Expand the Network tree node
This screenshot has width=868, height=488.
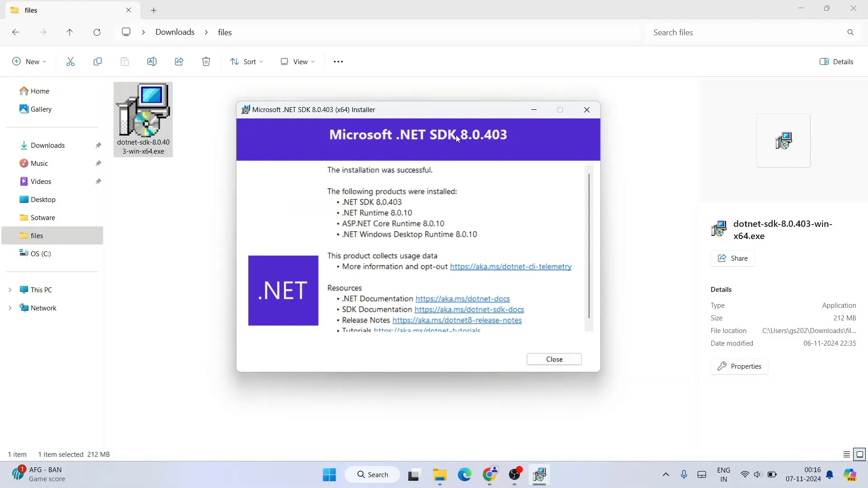pyautogui.click(x=10, y=308)
